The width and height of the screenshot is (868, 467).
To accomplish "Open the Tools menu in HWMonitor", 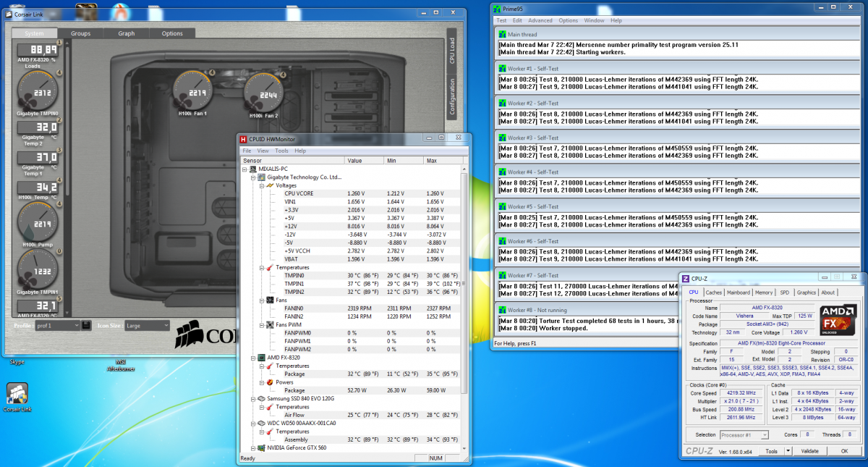I will click(x=281, y=151).
